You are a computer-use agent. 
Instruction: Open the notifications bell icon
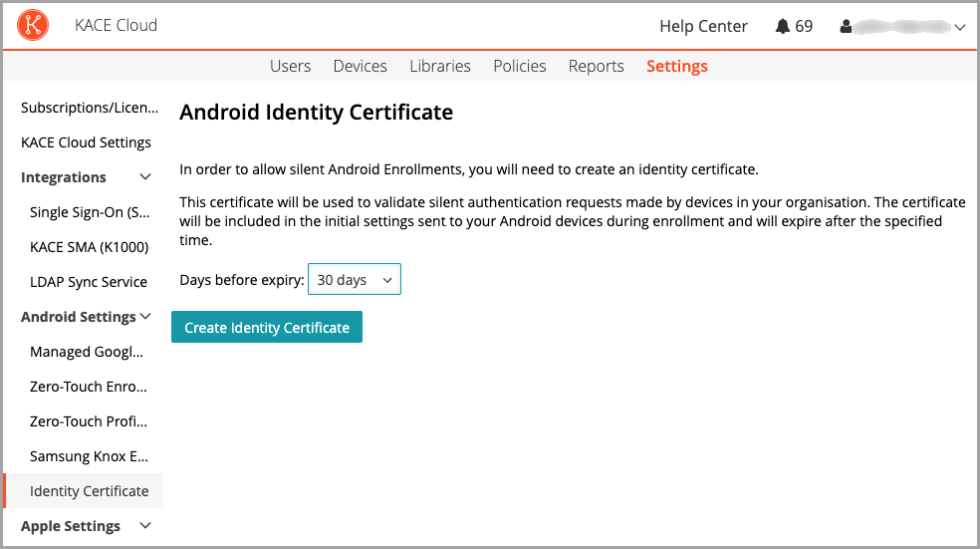(782, 27)
